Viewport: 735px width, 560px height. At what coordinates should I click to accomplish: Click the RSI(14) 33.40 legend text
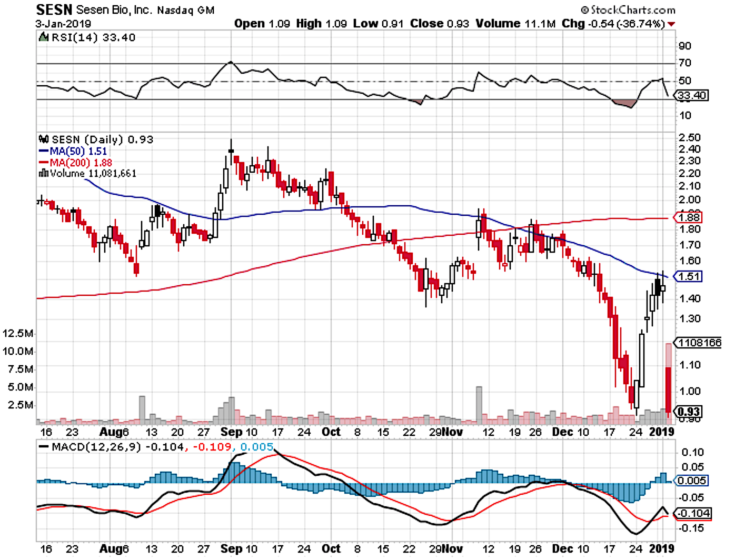93,37
